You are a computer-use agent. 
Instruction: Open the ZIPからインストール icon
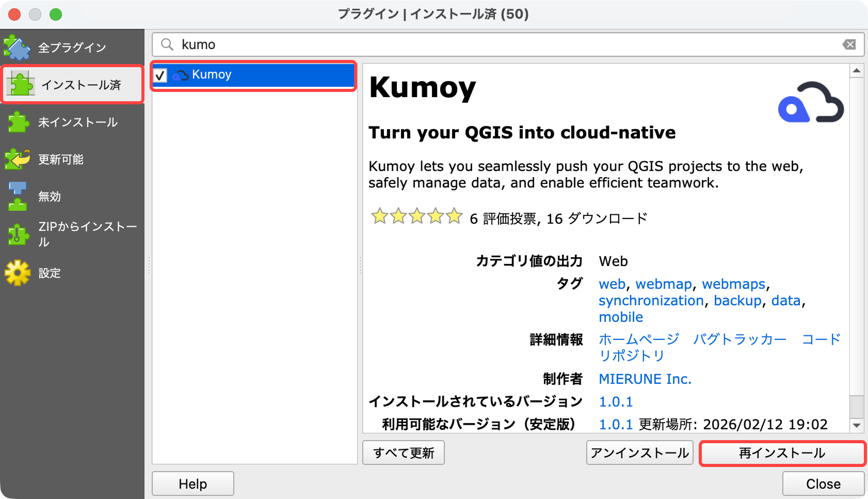17,233
